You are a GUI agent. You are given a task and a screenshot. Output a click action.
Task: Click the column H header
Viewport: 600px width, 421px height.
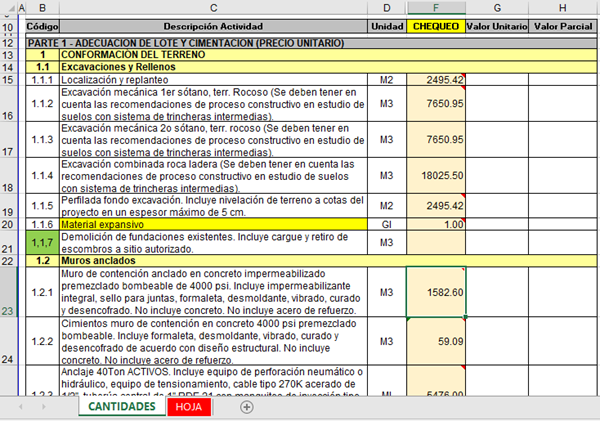point(564,7)
